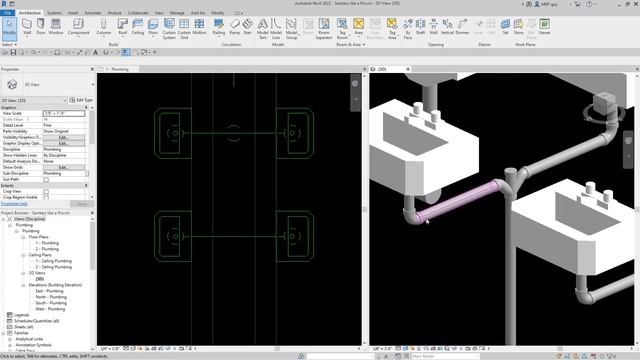The width and height of the screenshot is (640, 360).
Task: Select the Curtain Grid tool
Action: point(184,29)
